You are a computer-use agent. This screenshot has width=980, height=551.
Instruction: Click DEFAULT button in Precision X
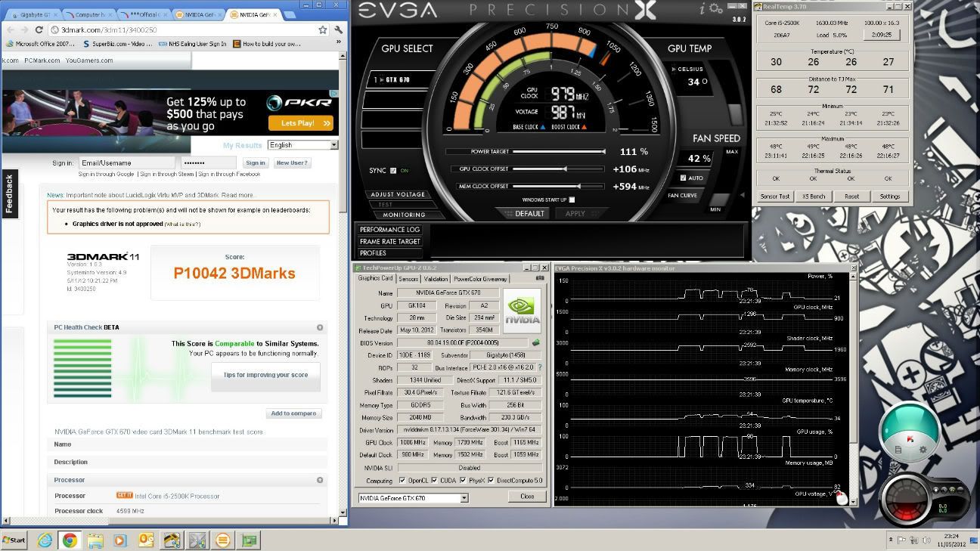tap(525, 214)
